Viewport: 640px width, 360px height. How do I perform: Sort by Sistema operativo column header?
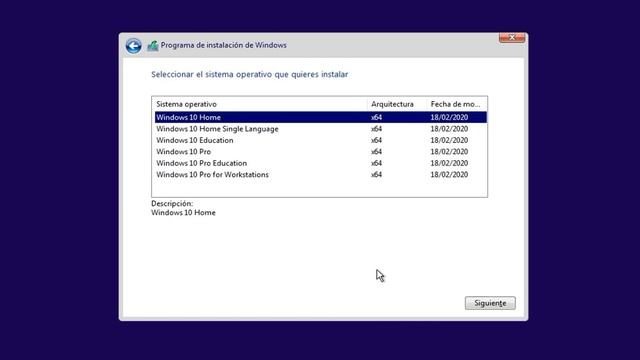coord(260,104)
